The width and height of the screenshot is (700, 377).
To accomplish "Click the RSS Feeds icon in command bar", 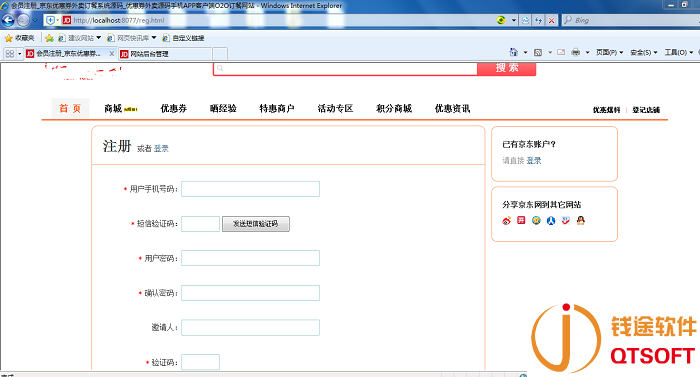I will click(538, 52).
